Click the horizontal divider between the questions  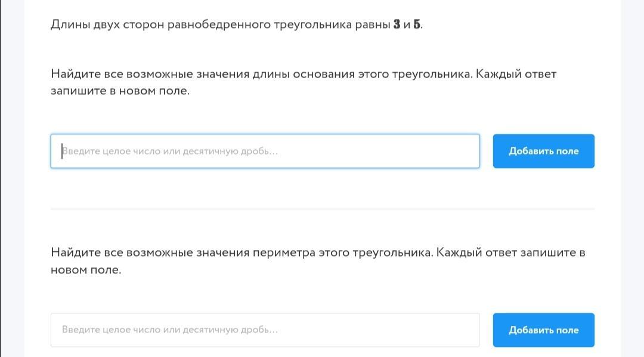322,209
